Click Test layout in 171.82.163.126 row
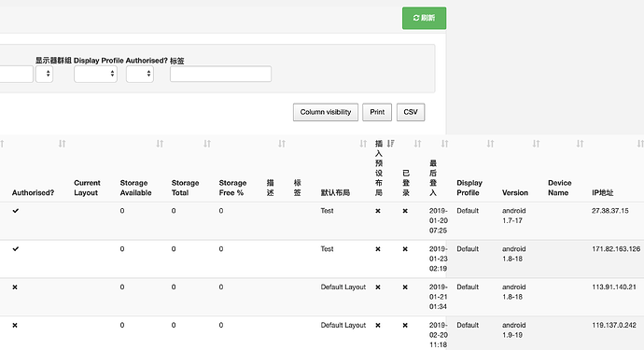Image resolution: width=644 pixels, height=350 pixels. coord(327,249)
